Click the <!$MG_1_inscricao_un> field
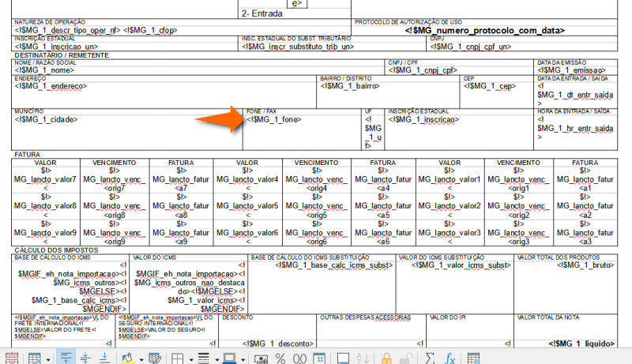 [56, 47]
